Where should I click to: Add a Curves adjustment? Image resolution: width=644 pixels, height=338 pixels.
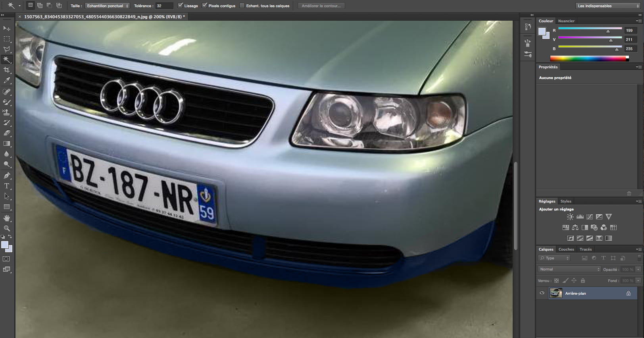(x=589, y=216)
